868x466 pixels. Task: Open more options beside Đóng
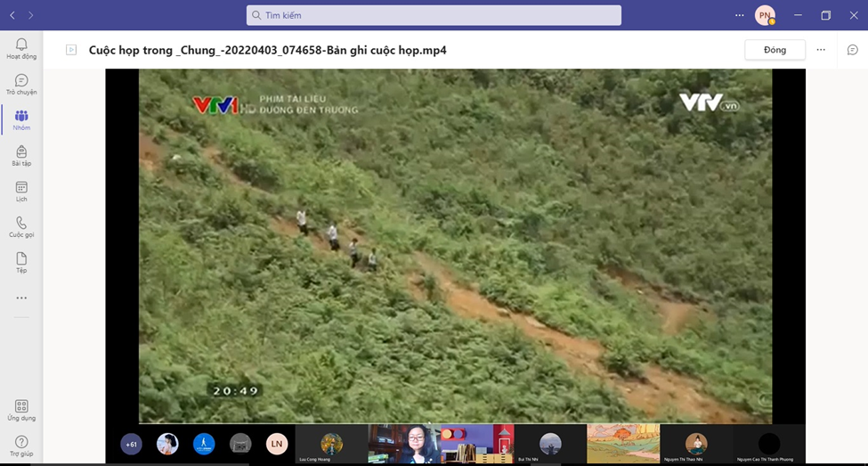[x=821, y=50]
